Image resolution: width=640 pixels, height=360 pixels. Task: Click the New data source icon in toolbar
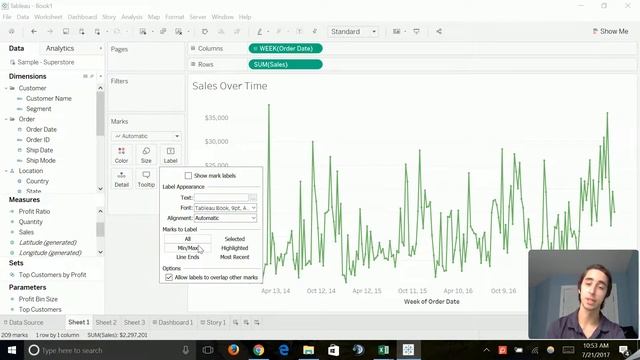coord(82,31)
